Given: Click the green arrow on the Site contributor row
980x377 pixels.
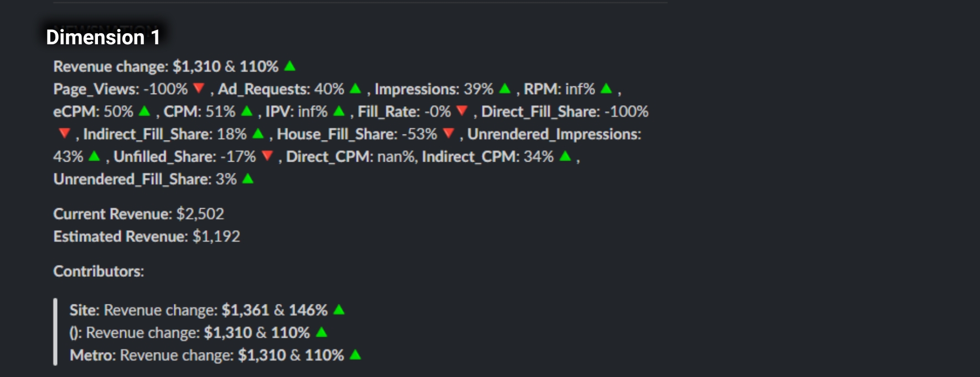Looking at the screenshot, I should click(x=339, y=310).
